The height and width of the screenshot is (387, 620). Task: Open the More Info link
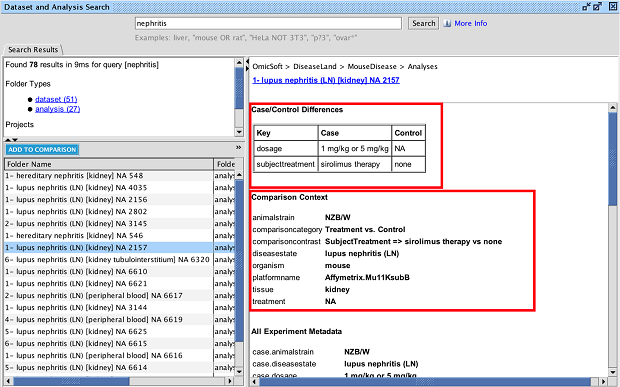tap(471, 23)
